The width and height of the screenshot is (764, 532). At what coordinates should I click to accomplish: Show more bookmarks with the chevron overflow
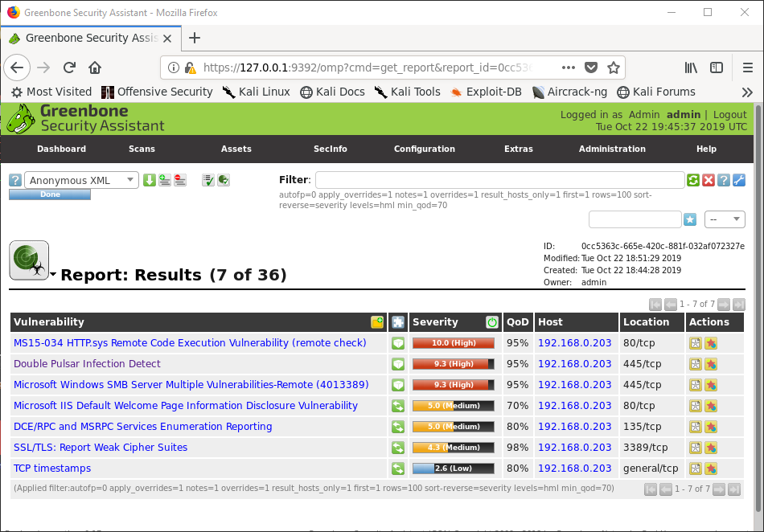(x=747, y=92)
